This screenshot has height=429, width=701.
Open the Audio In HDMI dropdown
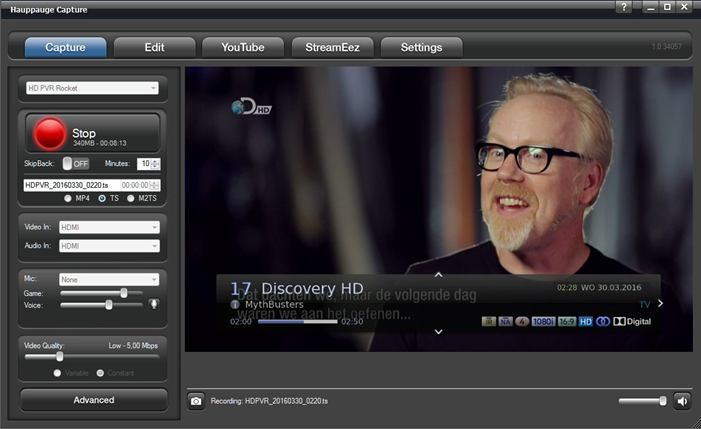tap(109, 246)
